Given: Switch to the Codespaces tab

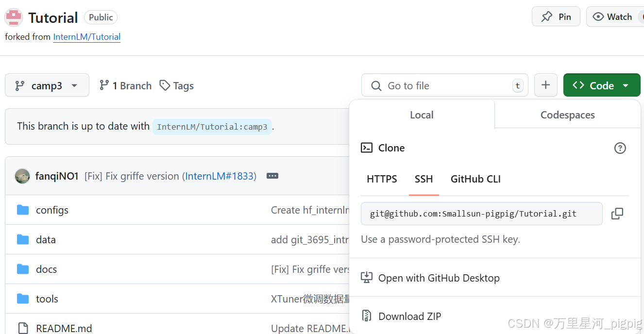Looking at the screenshot, I should point(567,115).
